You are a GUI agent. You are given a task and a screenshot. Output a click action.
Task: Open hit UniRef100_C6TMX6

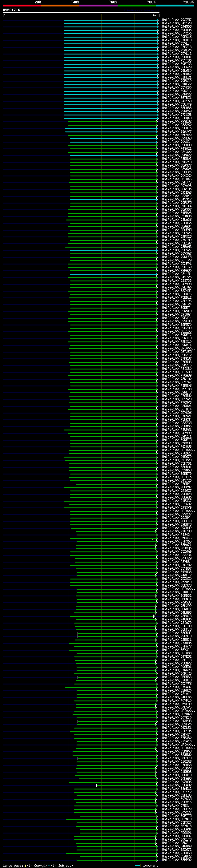177,179
